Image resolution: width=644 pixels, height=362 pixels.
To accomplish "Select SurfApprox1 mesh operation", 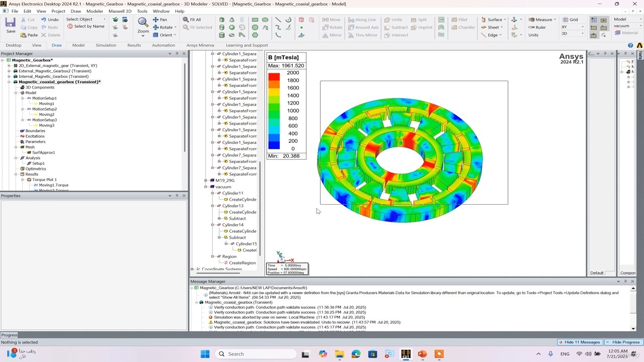I will point(43,152).
